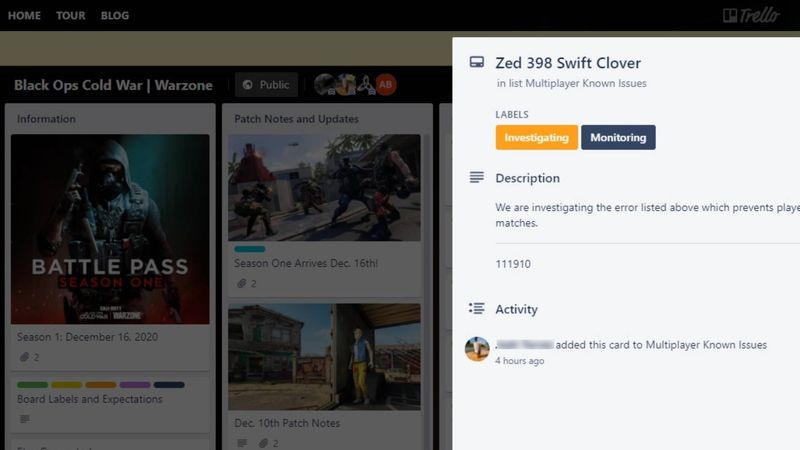Screen dimensions: 800x450
Task: Click purple label on Board Labels card
Action: pos(135,385)
